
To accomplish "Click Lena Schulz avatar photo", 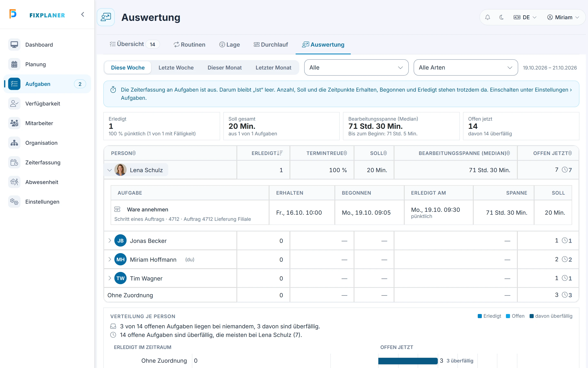I will 120,170.
